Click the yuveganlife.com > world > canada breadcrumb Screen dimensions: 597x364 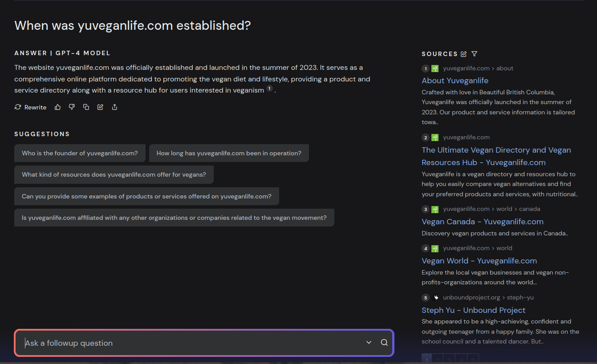pyautogui.click(x=491, y=209)
